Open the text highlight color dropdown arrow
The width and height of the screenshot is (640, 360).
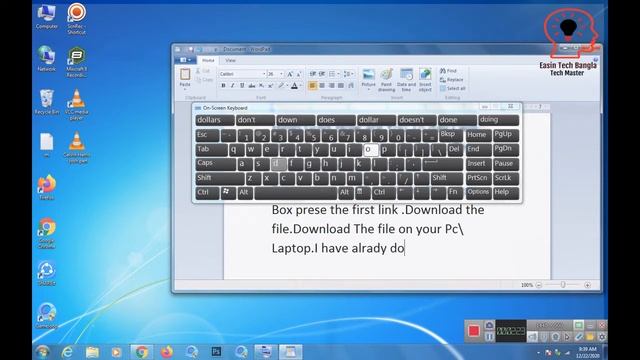click(x=287, y=86)
